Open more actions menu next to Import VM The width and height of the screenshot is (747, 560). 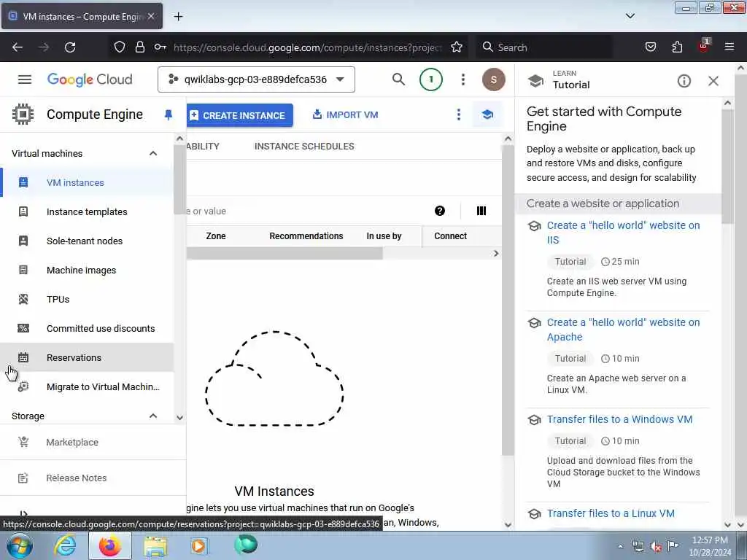(458, 114)
